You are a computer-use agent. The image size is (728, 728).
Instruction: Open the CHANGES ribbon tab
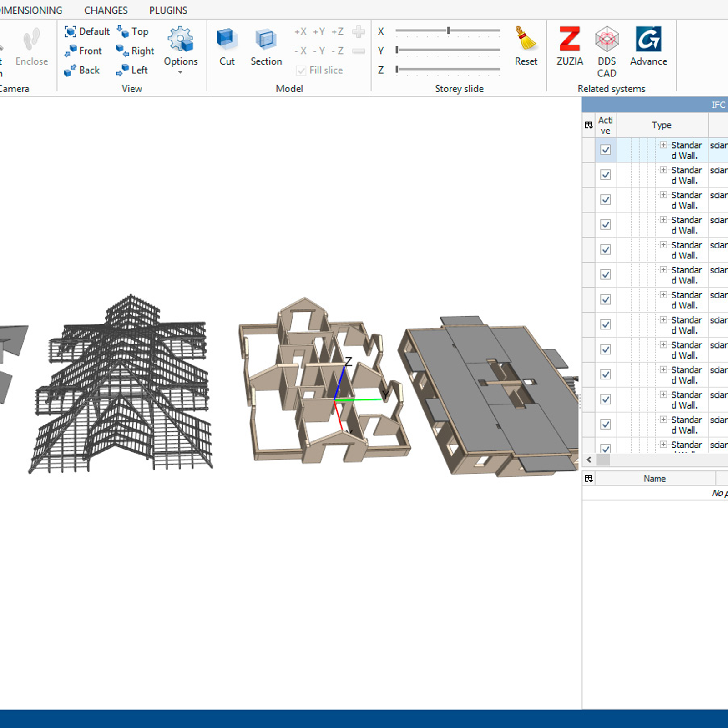pos(106,10)
